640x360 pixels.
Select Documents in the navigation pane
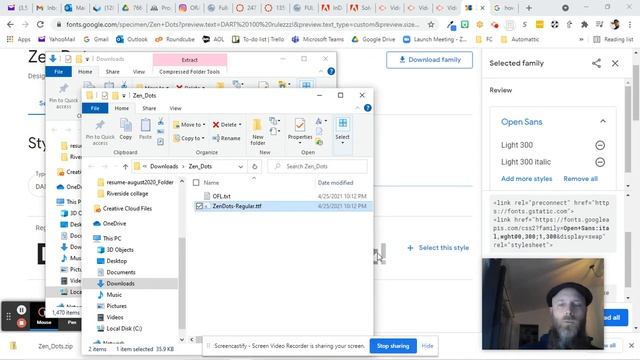click(x=121, y=272)
